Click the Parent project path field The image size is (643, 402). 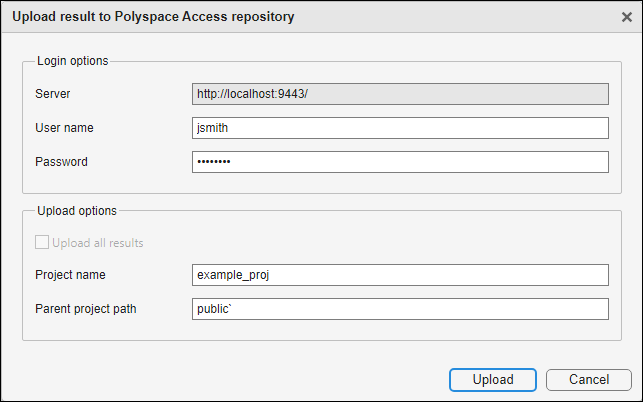[x=400, y=309]
